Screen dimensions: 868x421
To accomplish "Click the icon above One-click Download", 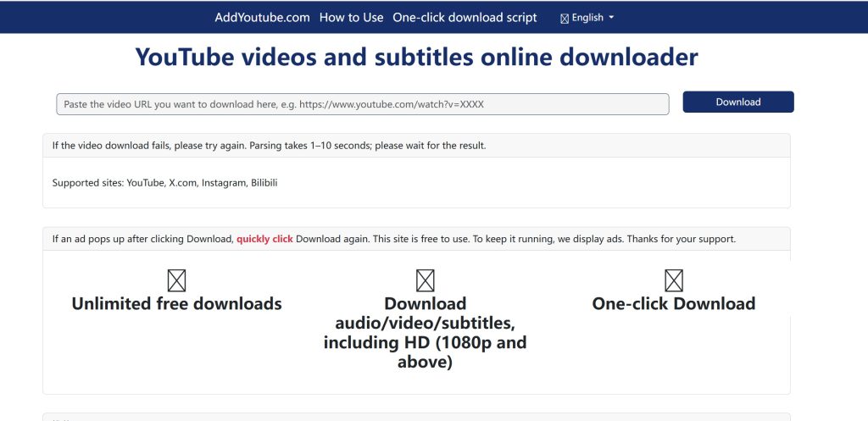I will (x=674, y=280).
